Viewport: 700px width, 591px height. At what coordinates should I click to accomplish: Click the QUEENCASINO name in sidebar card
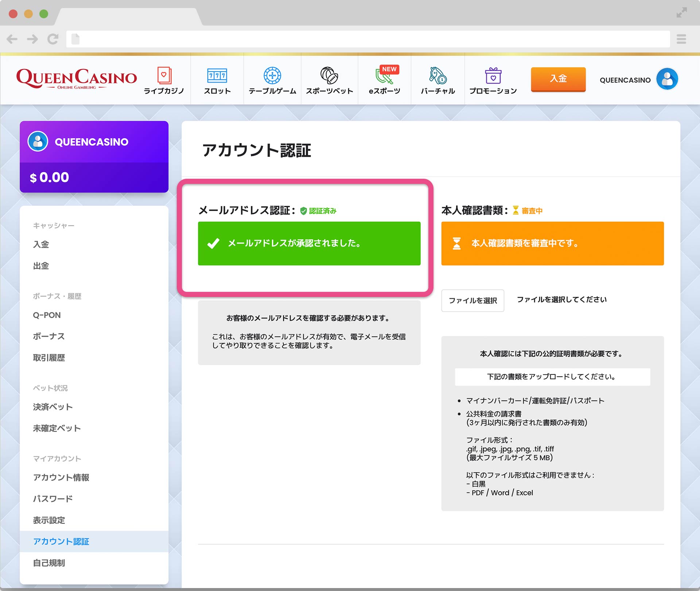[x=92, y=142]
